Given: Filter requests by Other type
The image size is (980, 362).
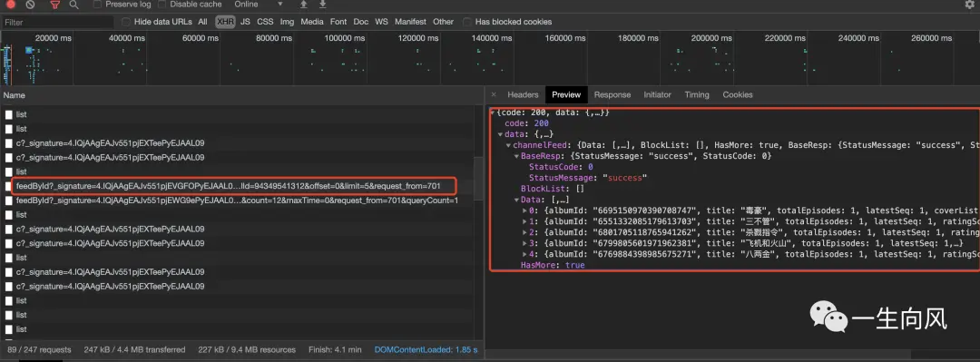Looking at the screenshot, I should tap(443, 22).
